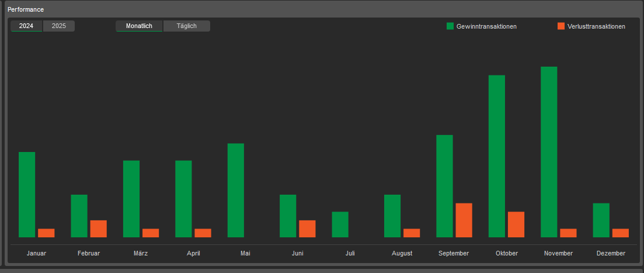Click the green bar for Juli
Image resolution: width=644 pixels, height=273 pixels.
(x=340, y=224)
